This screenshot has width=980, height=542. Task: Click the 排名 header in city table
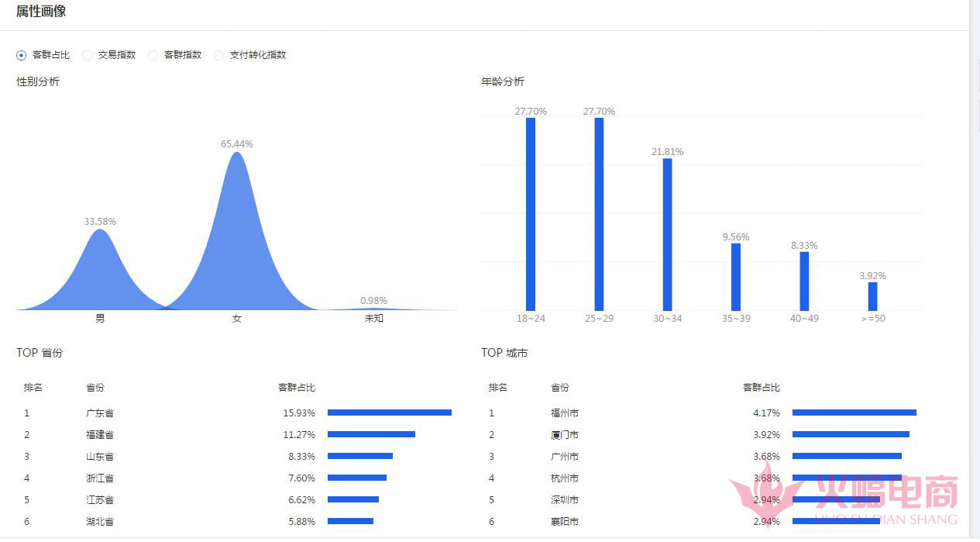click(498, 388)
